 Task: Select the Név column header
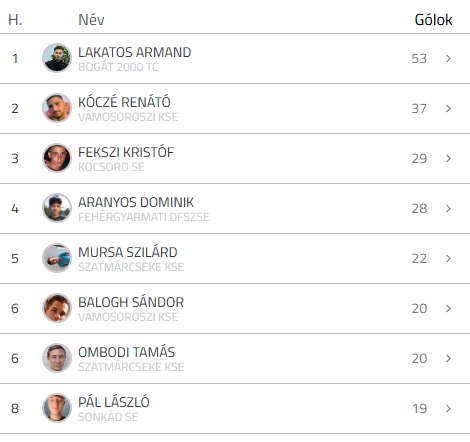[91, 20]
